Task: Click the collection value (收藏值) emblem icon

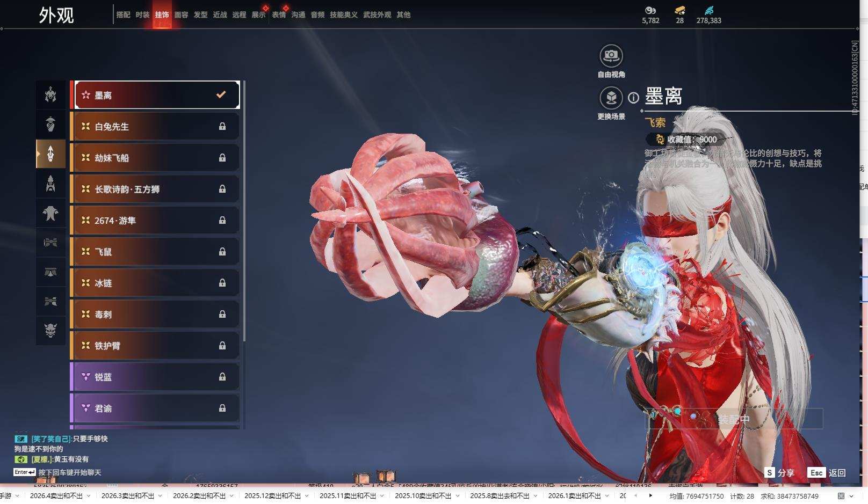Action: (x=660, y=140)
